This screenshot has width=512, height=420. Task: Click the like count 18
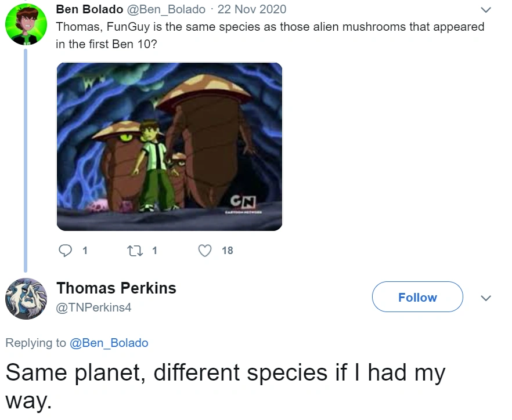(227, 251)
